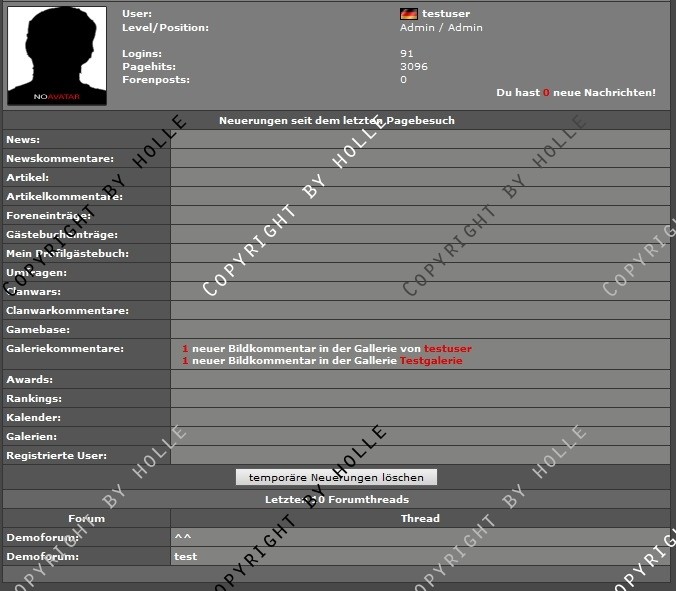Screen dimensions: 676x591
Task: Open gallery link 'testuser' in Galeriekommentare
Action: [x=448, y=348]
